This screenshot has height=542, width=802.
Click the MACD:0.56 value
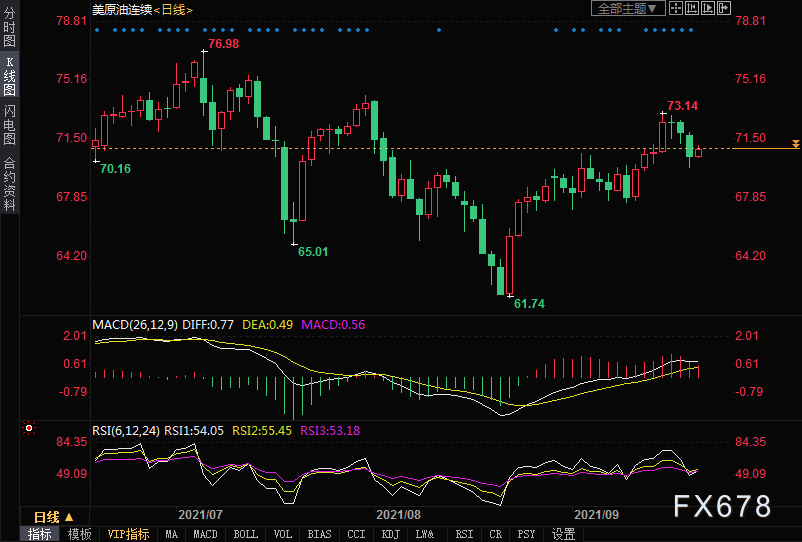[x=333, y=325]
